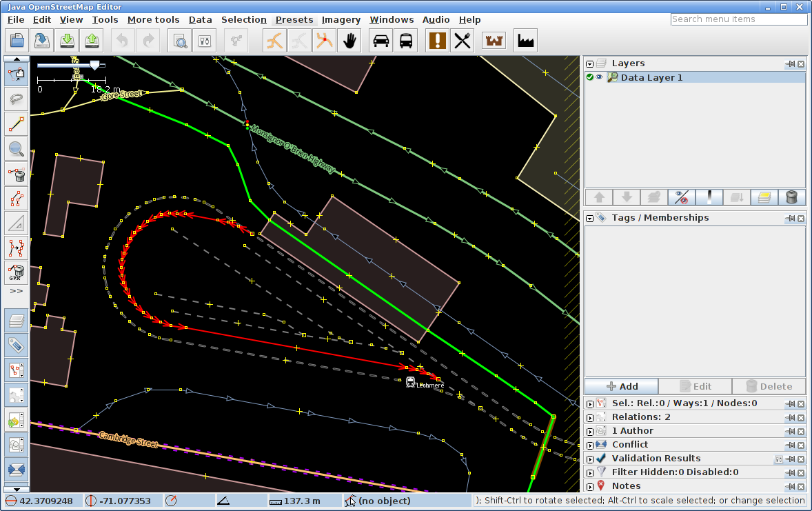This screenshot has height=511, width=812.
Task: Expand the Validation Results panel
Action: 590,459
